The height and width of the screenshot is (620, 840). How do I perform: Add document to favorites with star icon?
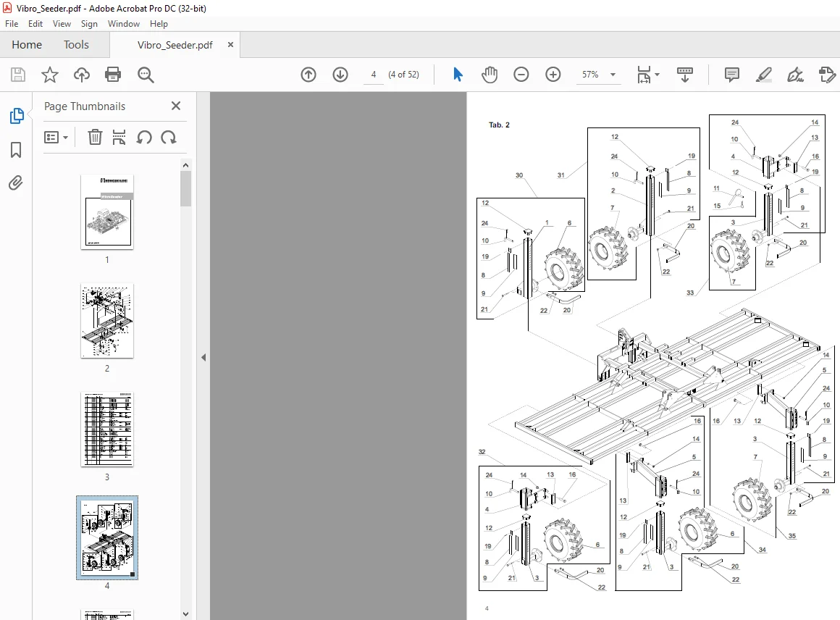pos(50,75)
